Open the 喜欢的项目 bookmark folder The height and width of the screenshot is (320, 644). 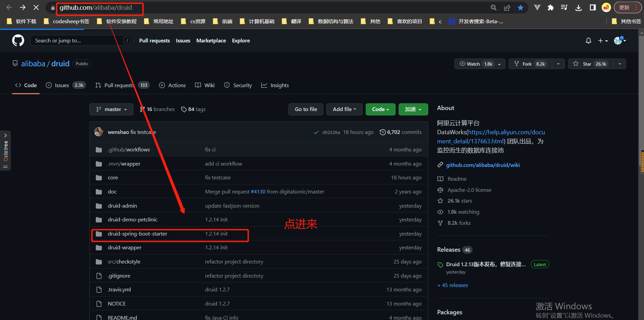pos(405,22)
